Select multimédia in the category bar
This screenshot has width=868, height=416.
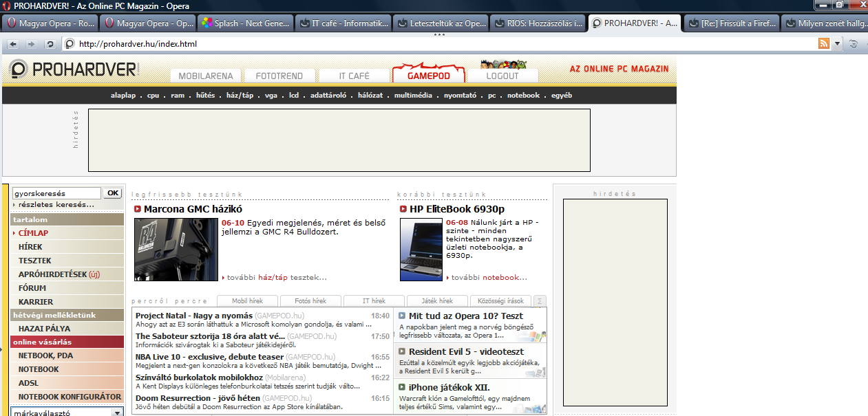[x=413, y=96]
